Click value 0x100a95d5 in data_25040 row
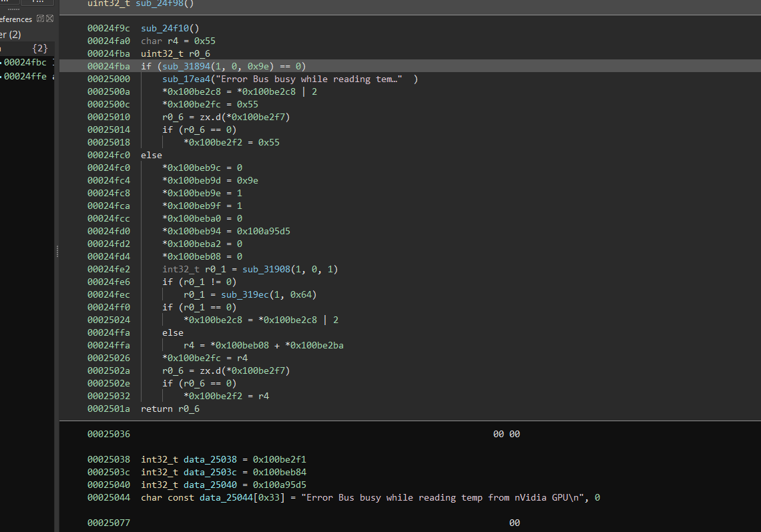The width and height of the screenshot is (761, 532). pos(280,485)
